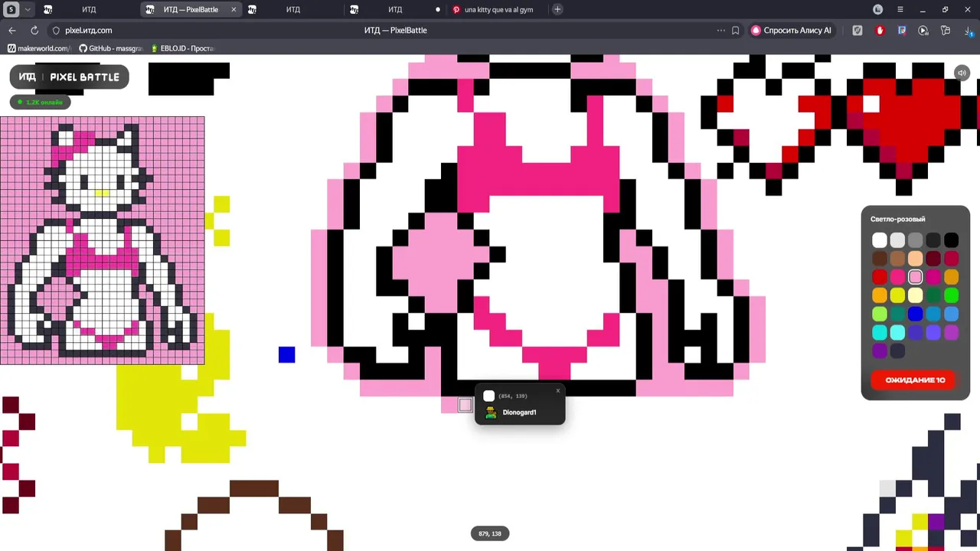
Task: Select the pure blue palette color
Action: [915, 314]
